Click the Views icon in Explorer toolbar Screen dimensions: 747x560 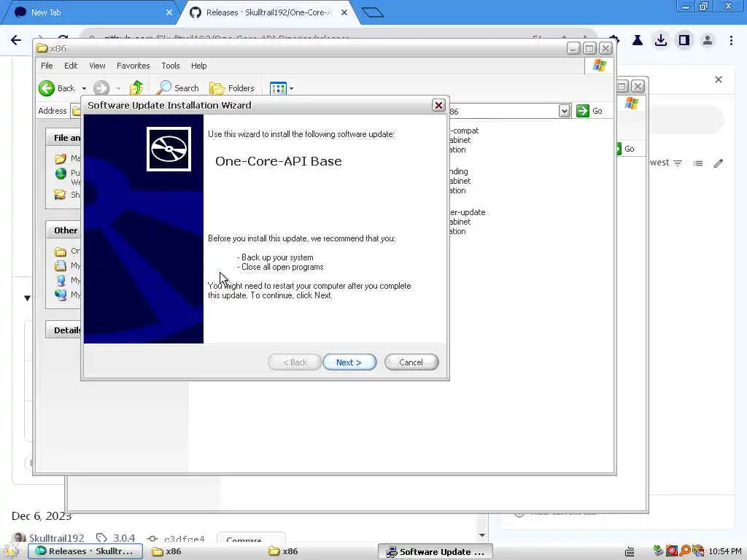pos(278,88)
